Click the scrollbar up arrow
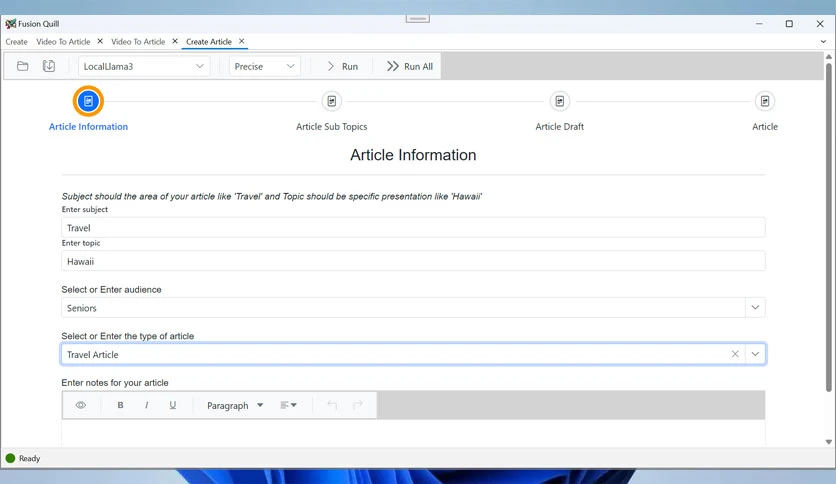 829,56
